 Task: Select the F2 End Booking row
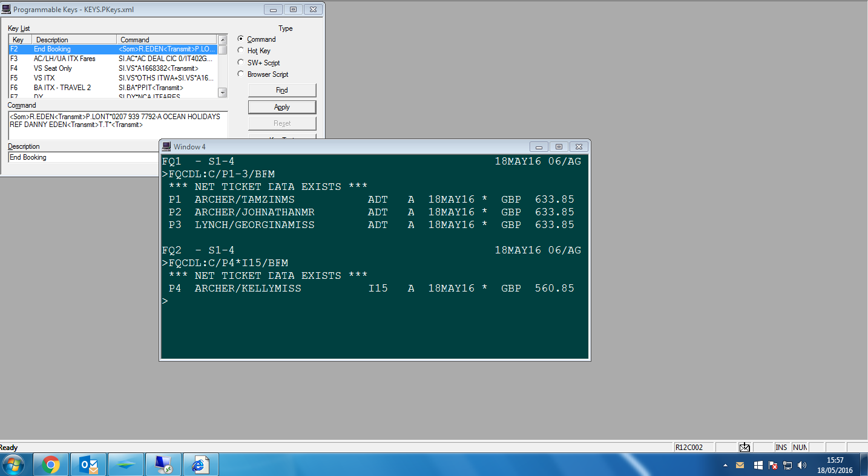[113, 49]
